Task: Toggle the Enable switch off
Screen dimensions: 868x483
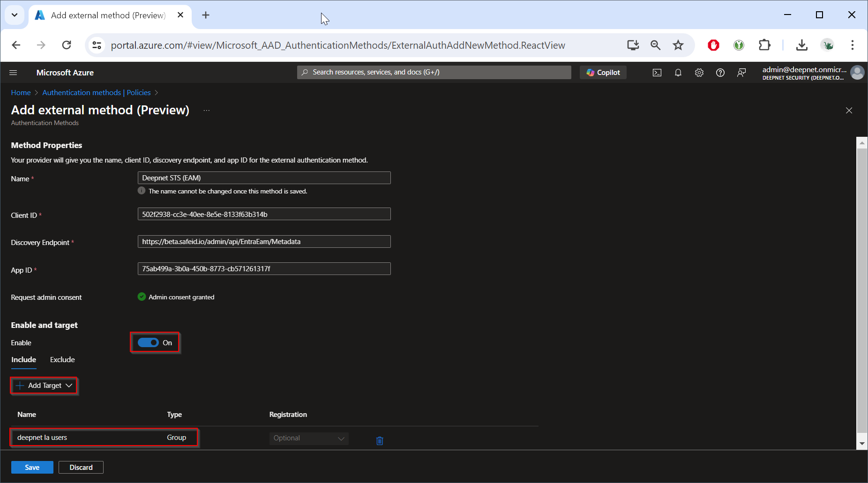Action: pyautogui.click(x=148, y=342)
